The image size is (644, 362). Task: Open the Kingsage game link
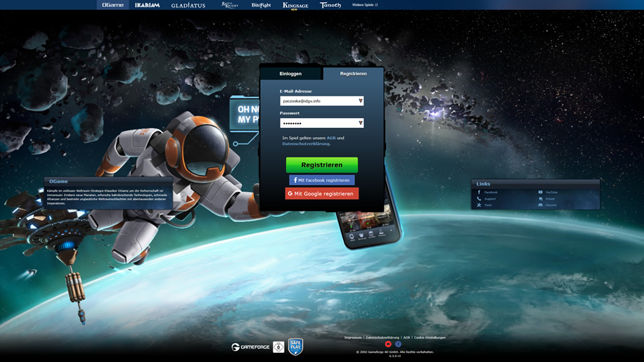pyautogui.click(x=295, y=6)
